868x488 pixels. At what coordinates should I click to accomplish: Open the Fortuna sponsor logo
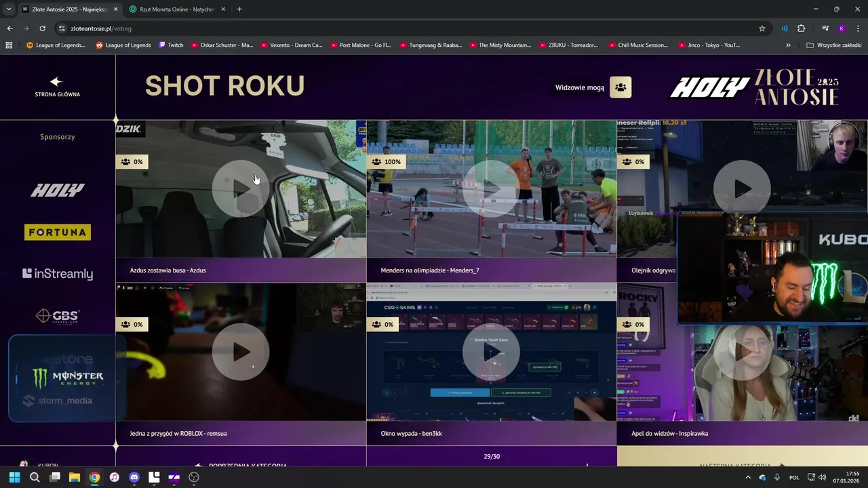[x=58, y=232]
